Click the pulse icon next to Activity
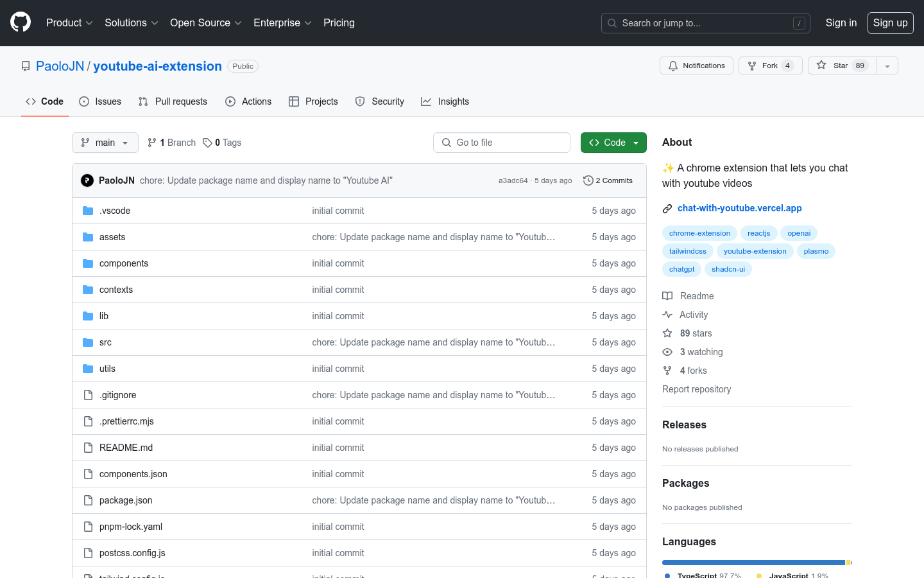This screenshot has height=578, width=924. pos(667,315)
